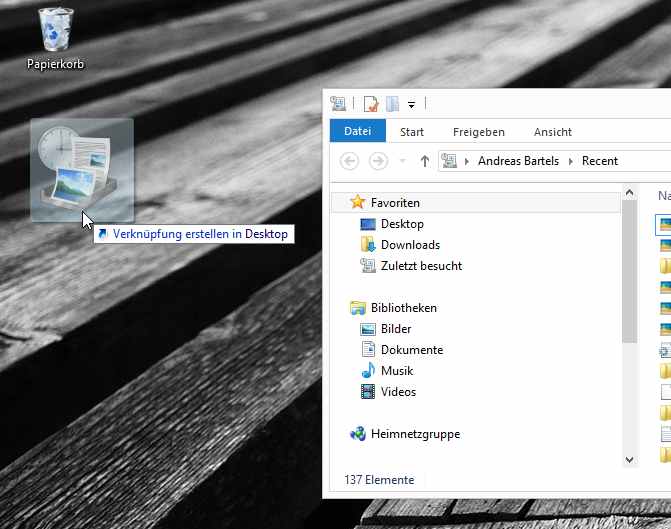Click the Musik note icon

tap(368, 370)
